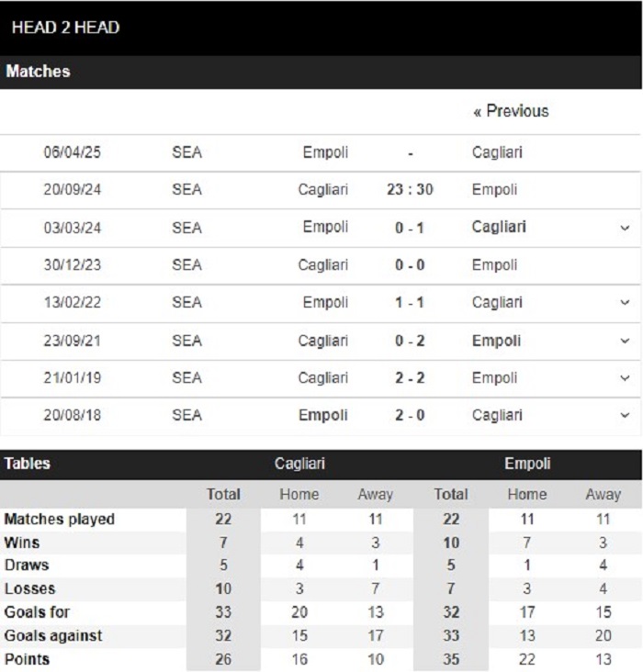Click the Tables section header
The width and height of the screenshot is (643, 672).
pyautogui.click(x=27, y=464)
